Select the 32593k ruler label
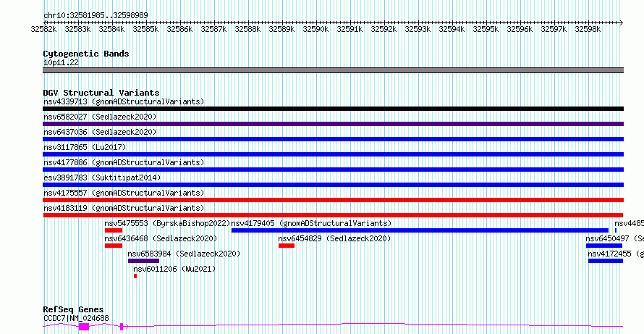Viewport: 644px width, 334px height. (418, 29)
